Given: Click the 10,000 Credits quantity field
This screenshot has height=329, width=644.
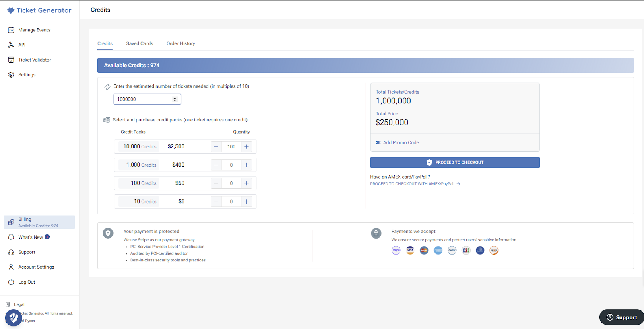Looking at the screenshot, I should (x=231, y=147).
